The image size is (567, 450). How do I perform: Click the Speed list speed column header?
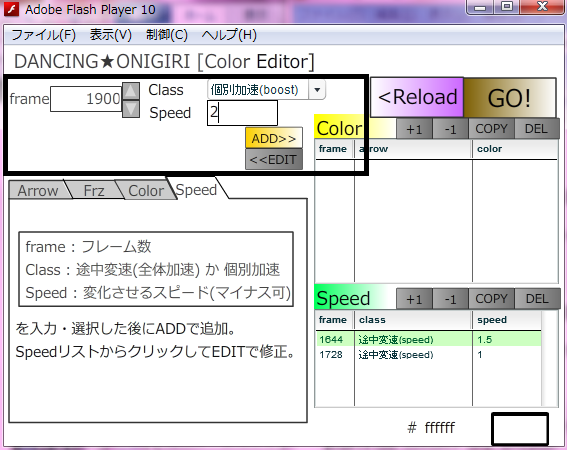(x=507, y=320)
